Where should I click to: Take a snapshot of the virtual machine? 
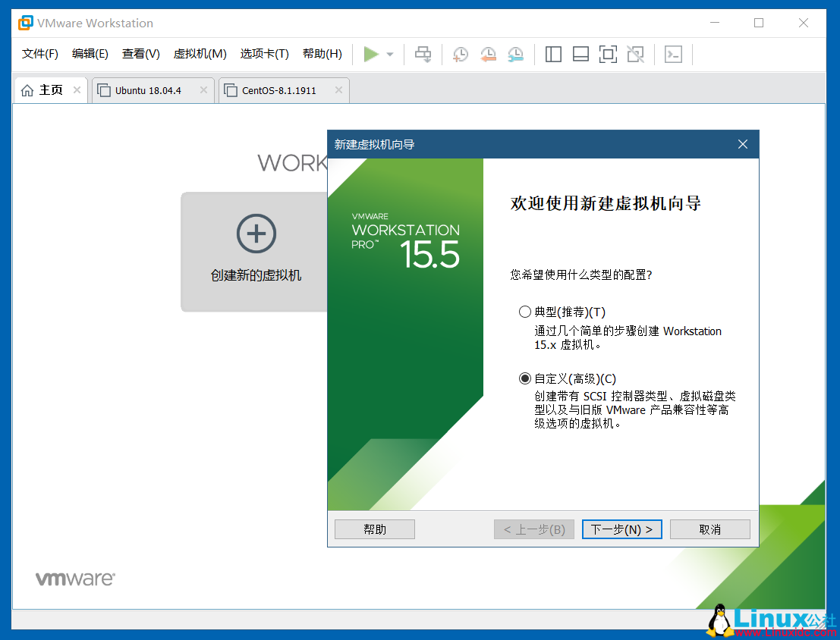click(x=460, y=54)
